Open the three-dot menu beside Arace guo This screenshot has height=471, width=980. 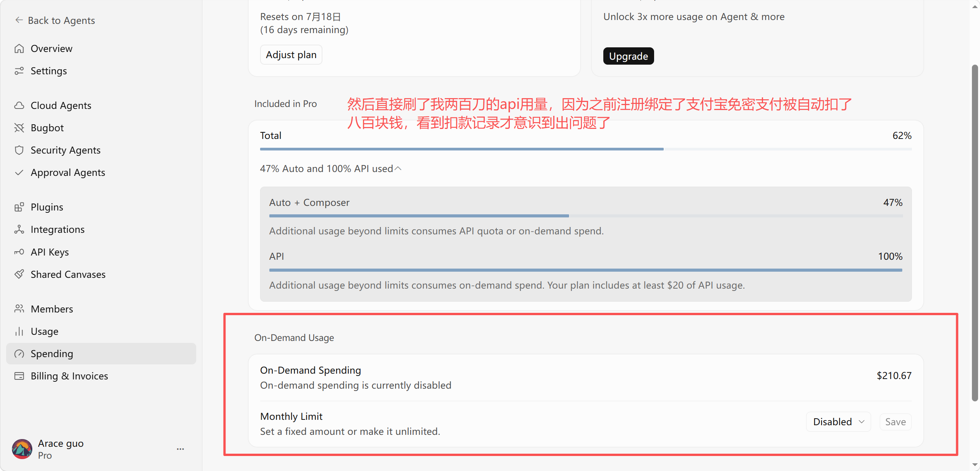click(x=180, y=449)
